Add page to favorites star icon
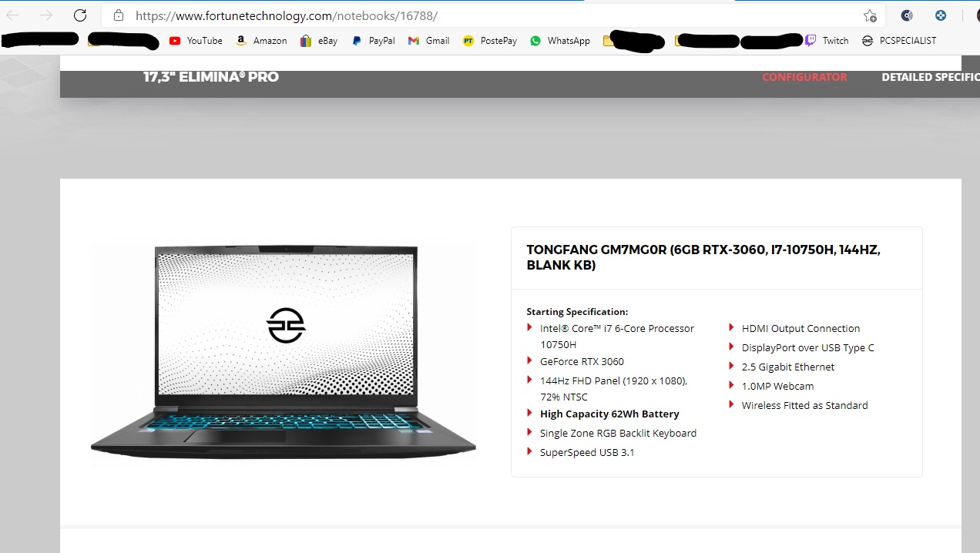Viewport: 980px width, 553px height. click(x=870, y=15)
